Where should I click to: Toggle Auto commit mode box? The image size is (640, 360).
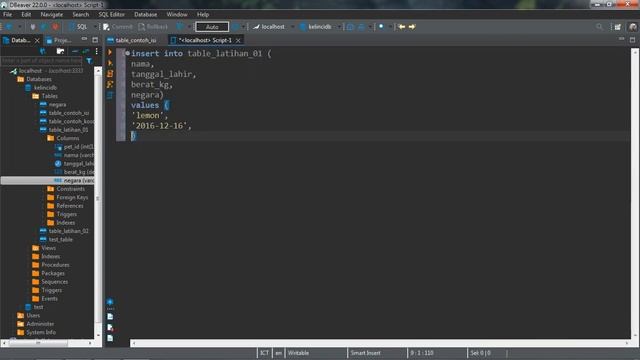pyautogui.click(x=212, y=27)
